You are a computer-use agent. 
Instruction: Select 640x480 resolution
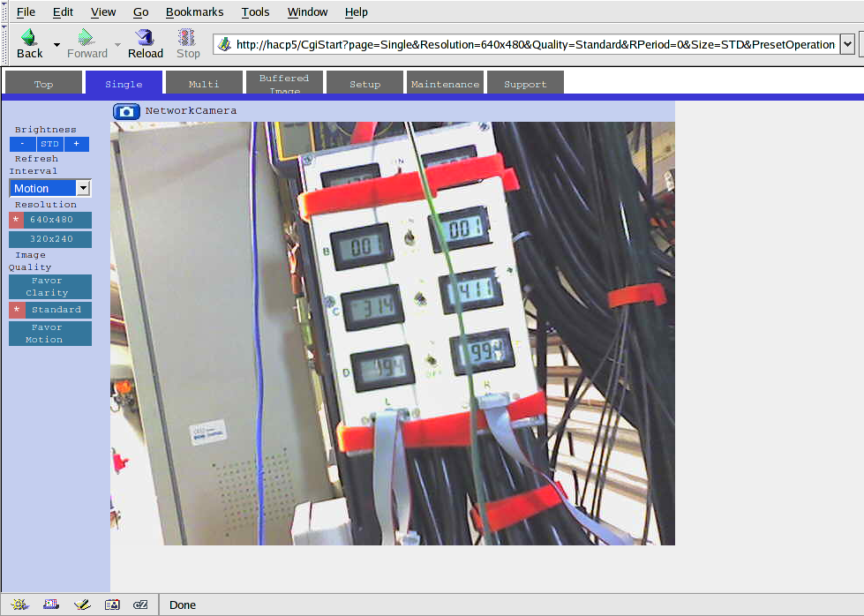click(x=50, y=220)
